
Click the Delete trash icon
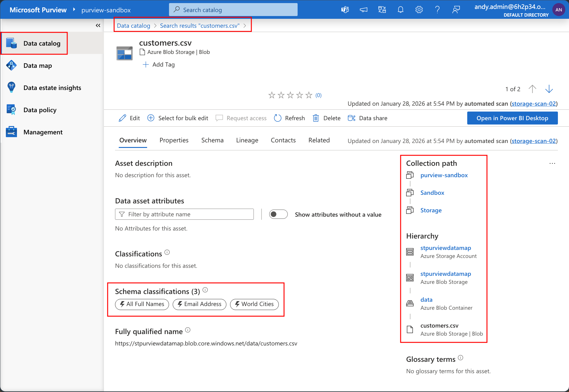click(316, 118)
